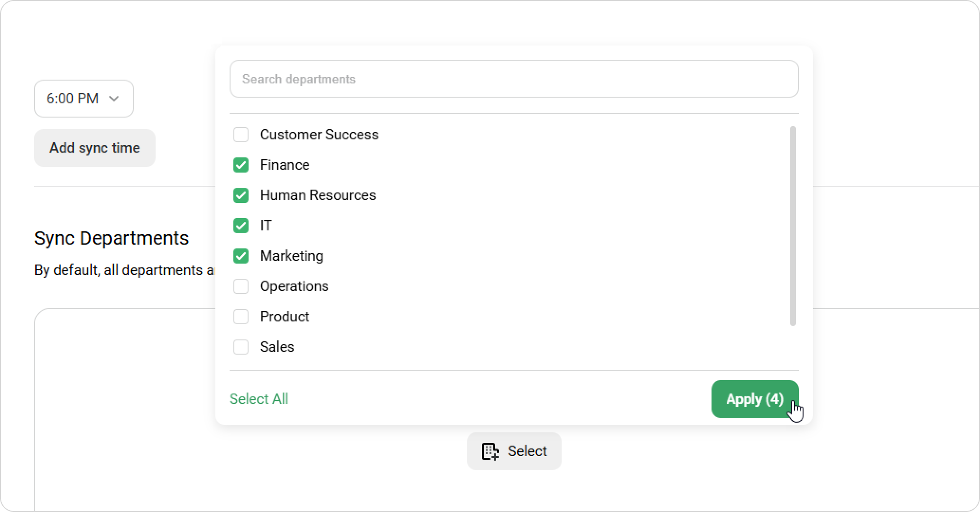
Task: Click the Select departments button
Action: pos(514,451)
